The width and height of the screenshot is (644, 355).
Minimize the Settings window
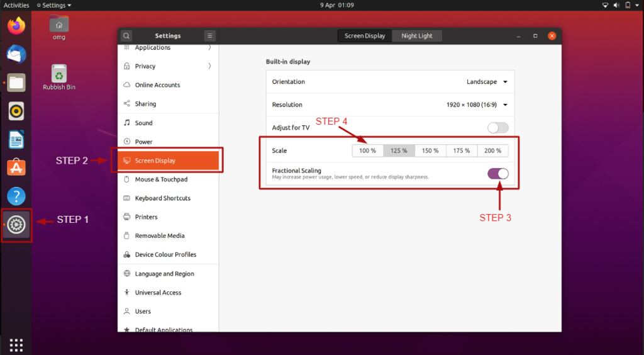[x=519, y=36]
